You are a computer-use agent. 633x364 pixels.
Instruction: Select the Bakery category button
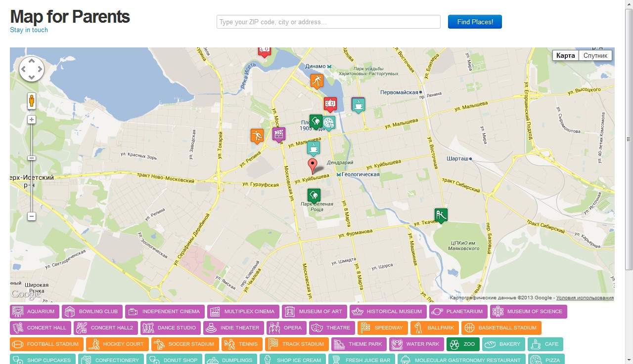(x=503, y=344)
